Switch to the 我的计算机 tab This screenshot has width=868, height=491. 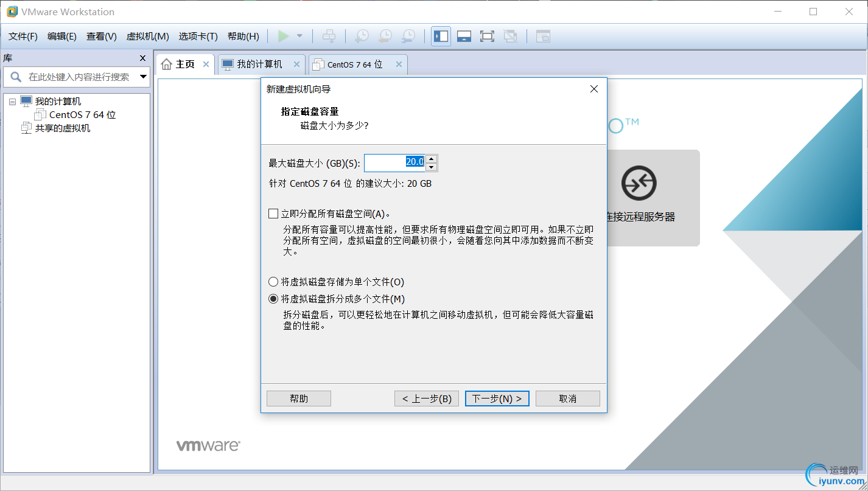260,64
